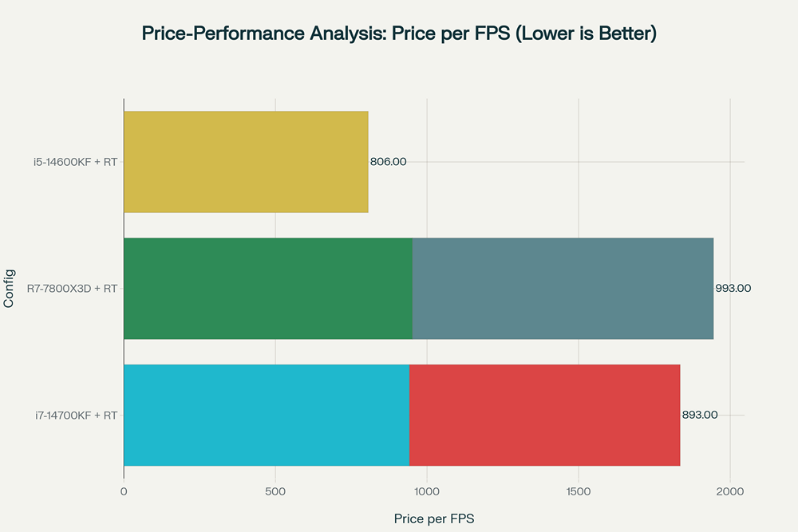Image resolution: width=798 pixels, height=532 pixels.
Task: Click the 0 tick on x-axis
Action: click(x=124, y=491)
